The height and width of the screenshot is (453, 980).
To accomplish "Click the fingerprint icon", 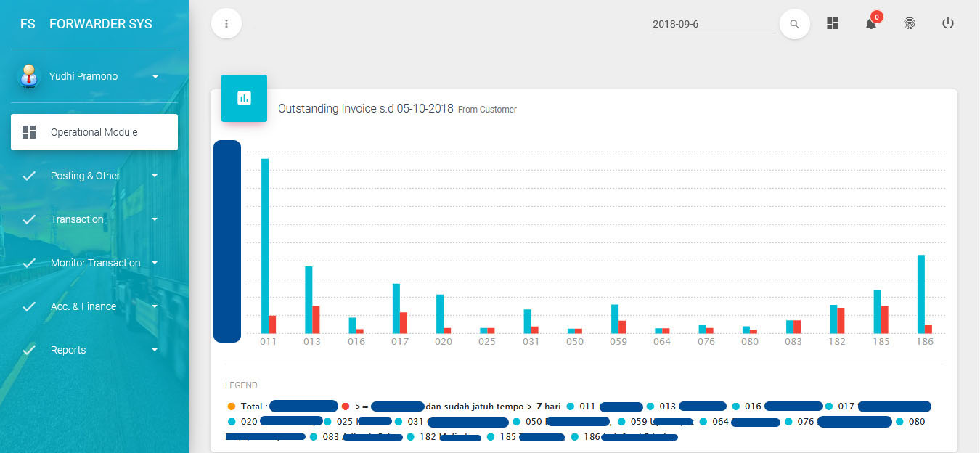I will [910, 23].
